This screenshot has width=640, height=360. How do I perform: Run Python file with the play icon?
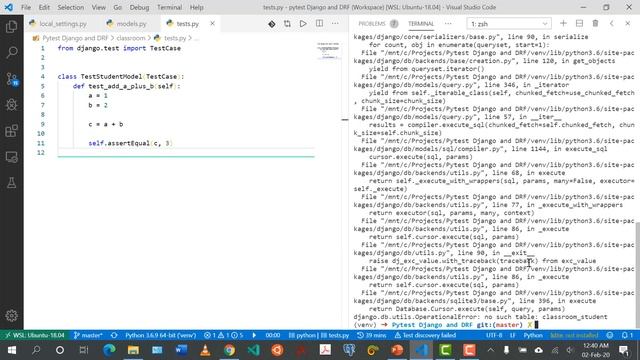303,24
